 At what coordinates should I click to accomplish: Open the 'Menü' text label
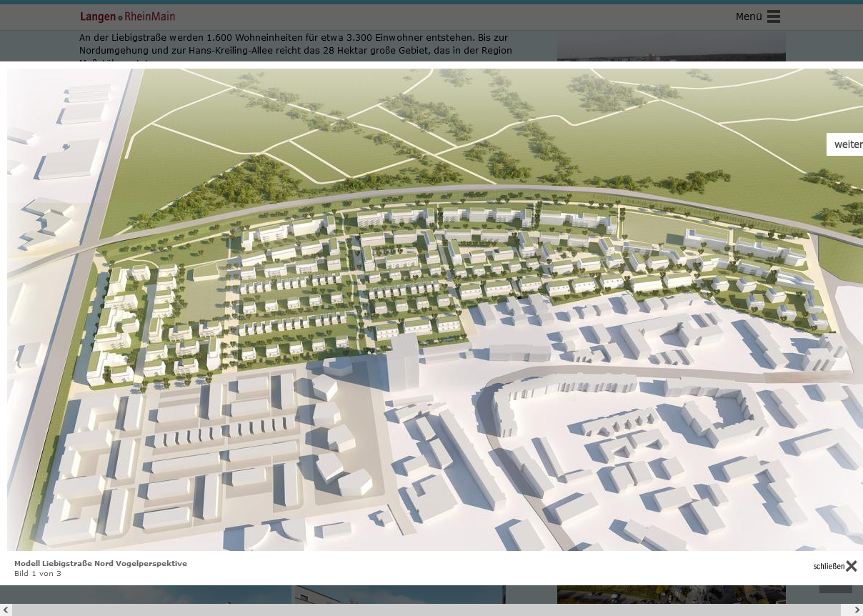(749, 16)
